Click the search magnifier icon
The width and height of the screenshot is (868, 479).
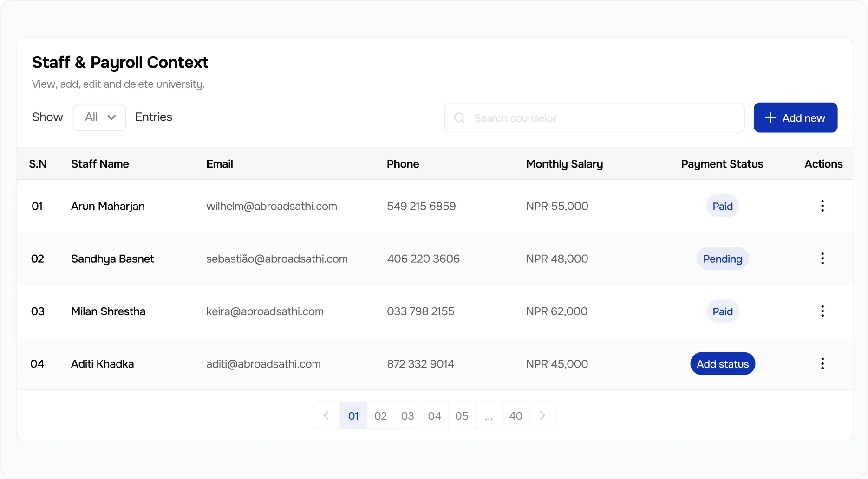click(x=459, y=117)
